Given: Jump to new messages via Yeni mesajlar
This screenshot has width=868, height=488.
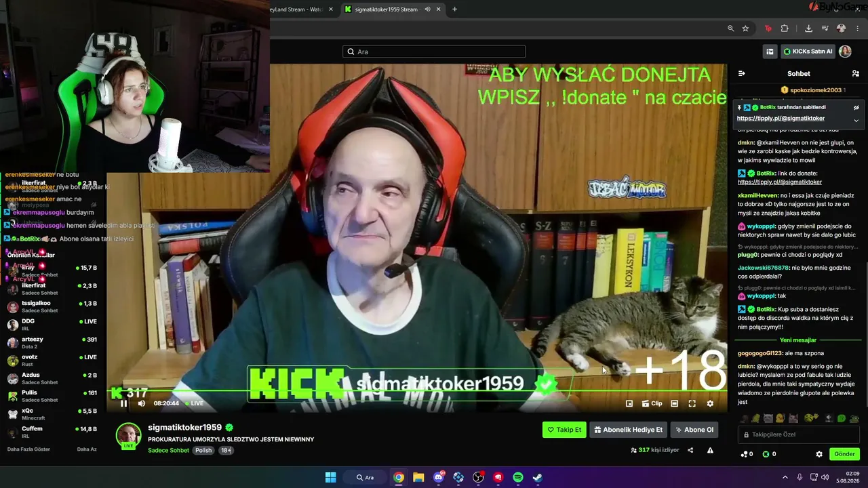Looking at the screenshot, I should pyautogui.click(x=798, y=340).
